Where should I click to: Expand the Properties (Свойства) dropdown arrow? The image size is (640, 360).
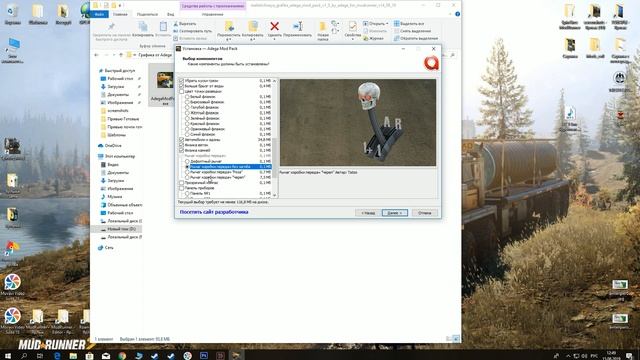coord(352,40)
